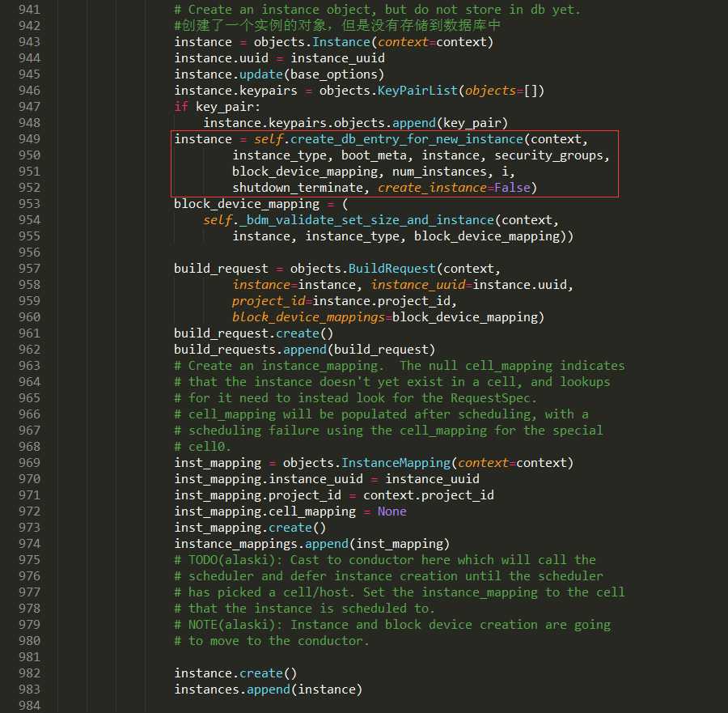Click 'InstanceMapping' class name on line 969
Image resolution: width=728 pixels, height=713 pixels.
pyautogui.click(x=396, y=463)
